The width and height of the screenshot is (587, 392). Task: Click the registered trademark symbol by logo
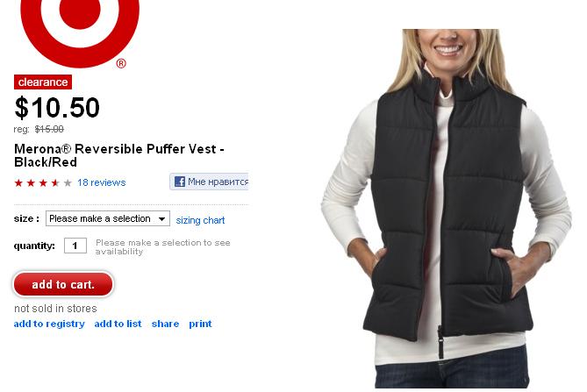121,63
